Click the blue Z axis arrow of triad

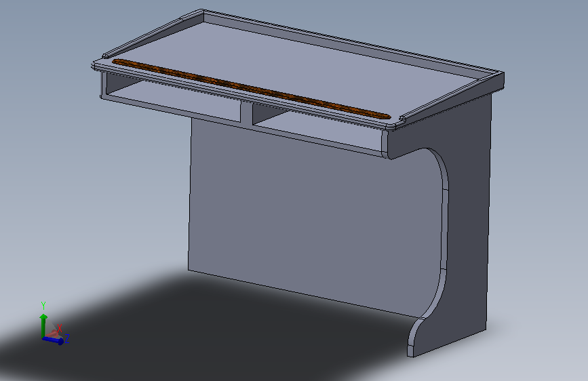tap(54, 340)
